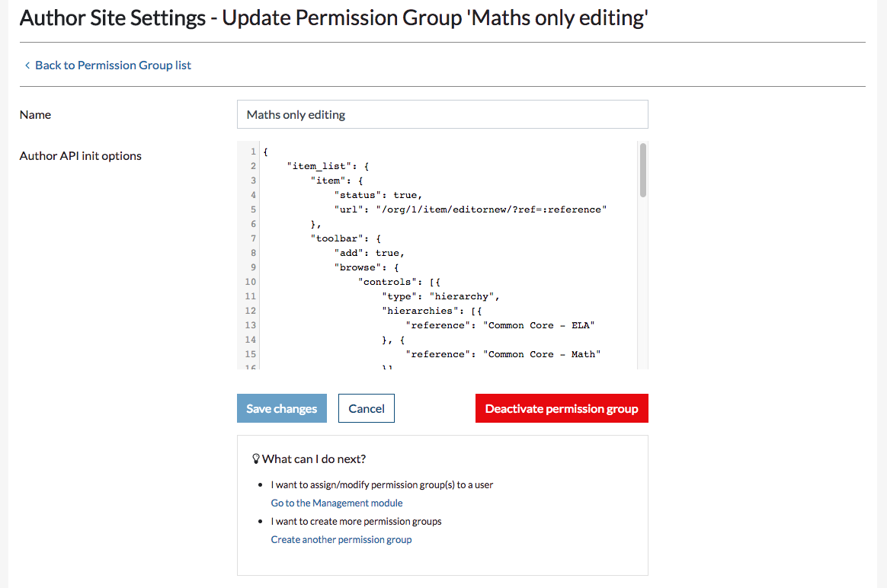Click the "controls": [{ line
The image size is (887, 588).
coord(399,282)
